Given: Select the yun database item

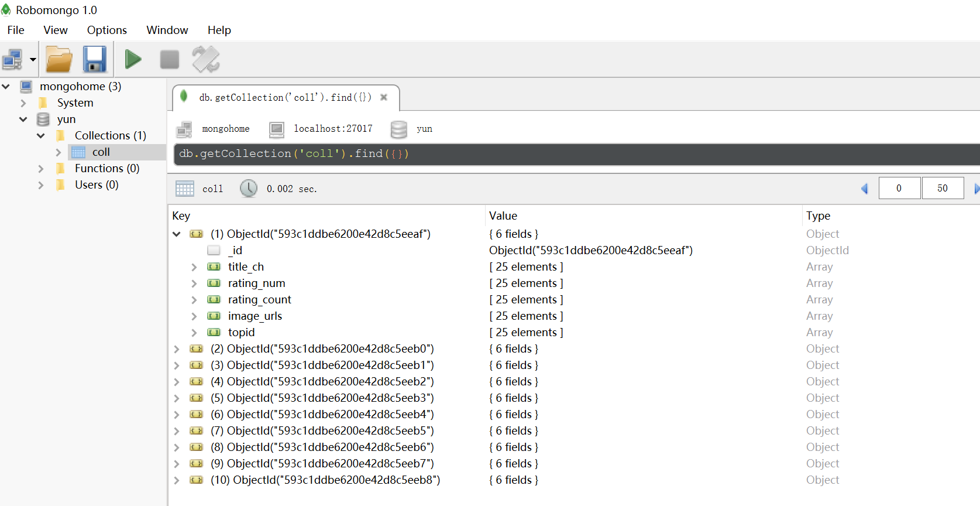Looking at the screenshot, I should (67, 119).
